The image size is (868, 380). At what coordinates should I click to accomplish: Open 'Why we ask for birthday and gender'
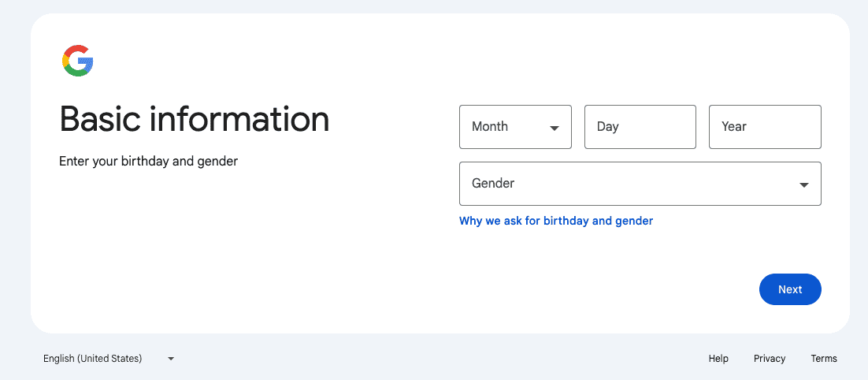pos(556,221)
